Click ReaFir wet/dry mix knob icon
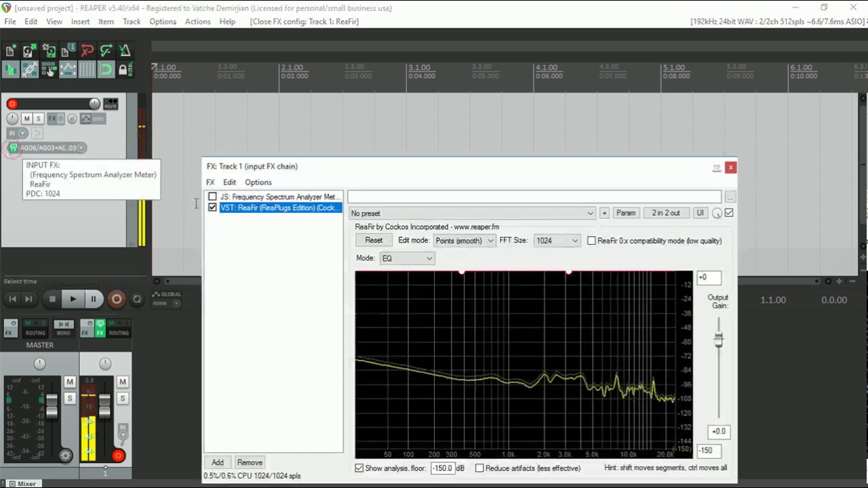Viewport: 868px width, 488px height. pyautogui.click(x=717, y=213)
